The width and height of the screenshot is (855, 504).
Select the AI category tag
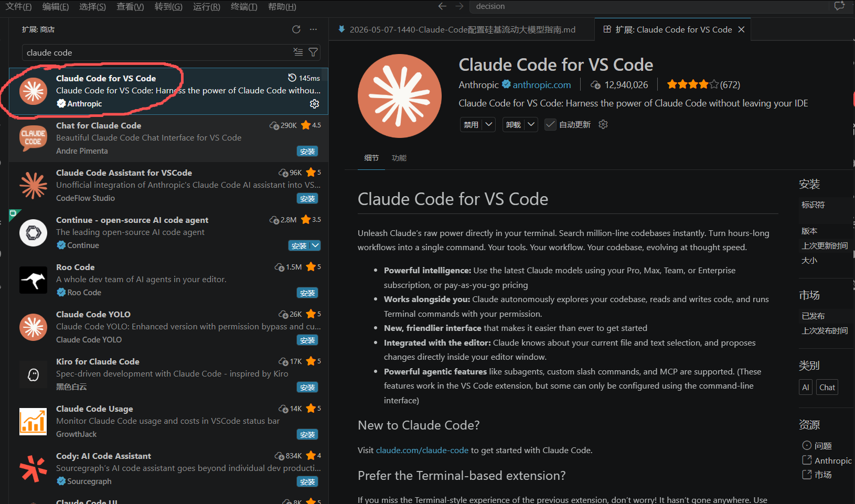pos(806,387)
